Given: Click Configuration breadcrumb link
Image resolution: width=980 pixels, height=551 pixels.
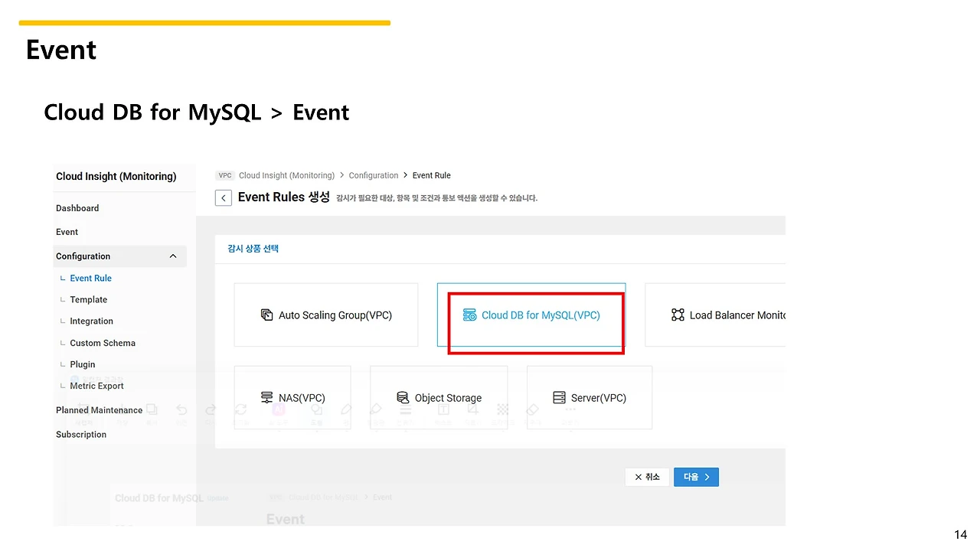Looking at the screenshot, I should coord(374,175).
